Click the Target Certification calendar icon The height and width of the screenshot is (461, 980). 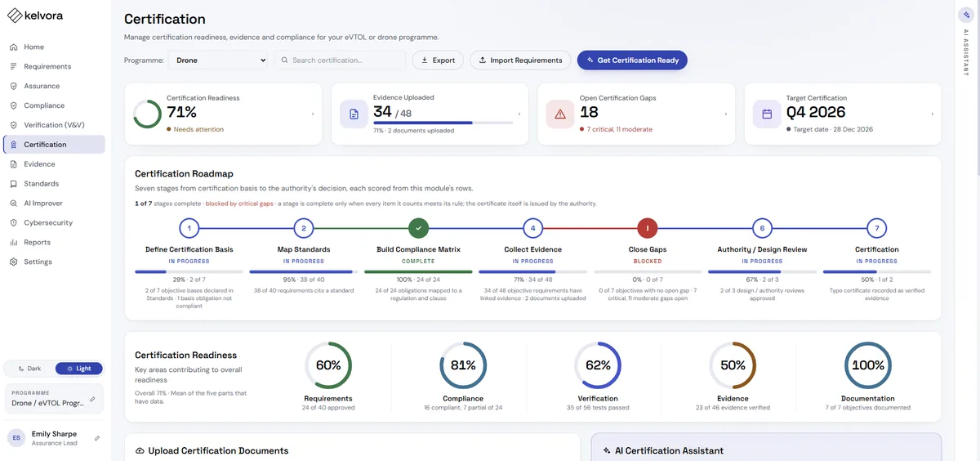pyautogui.click(x=767, y=114)
